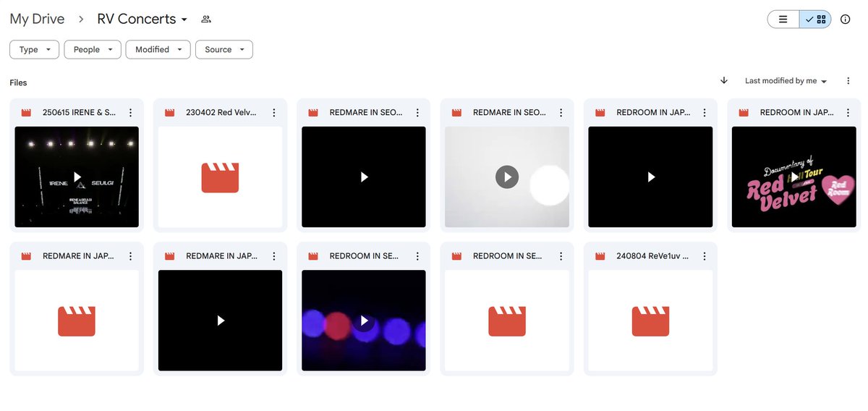Viewport: 868px width, 411px height.
Task: Open the 230402 Red Velv... clapperboard preview
Action: tap(220, 177)
